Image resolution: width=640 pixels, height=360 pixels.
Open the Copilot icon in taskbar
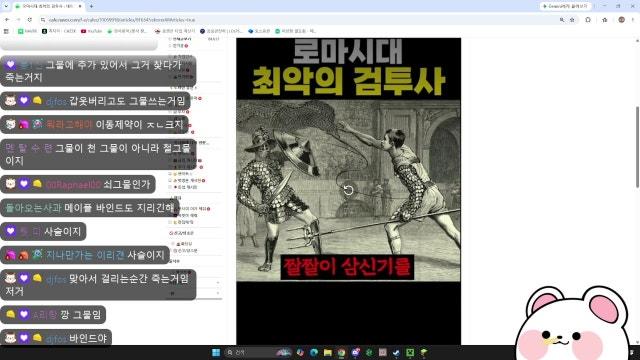(300, 352)
